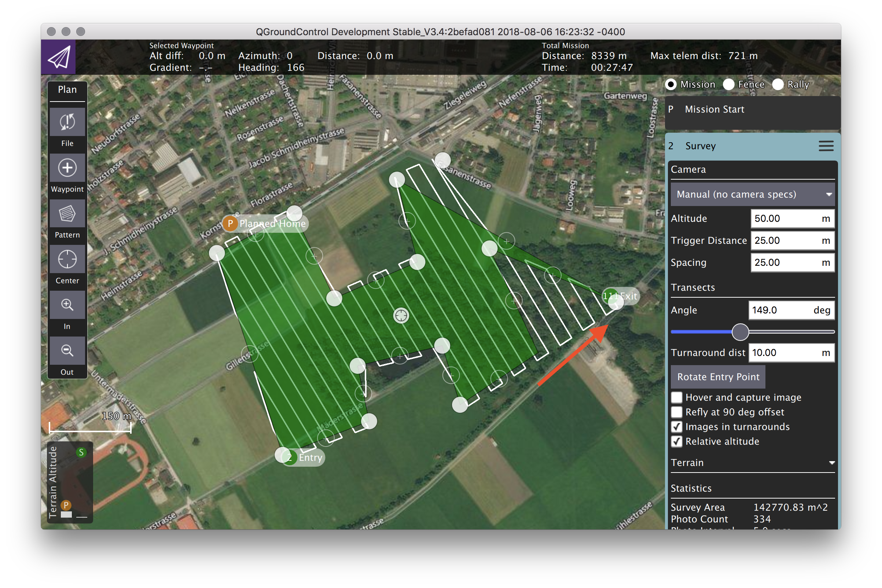Open the File tool in Plan toolbar
This screenshot has height=588, width=882.
tap(67, 122)
